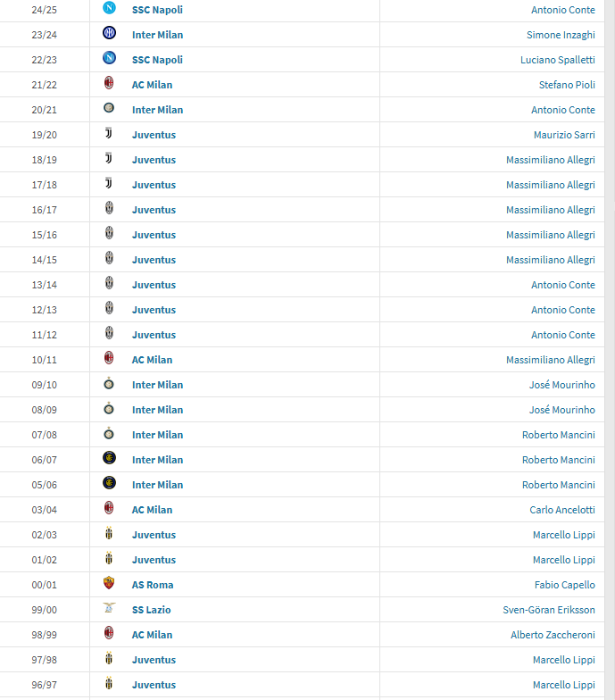Open Carlo Ancelotti coach link
Screen dimensions: 615x700
click(x=562, y=510)
